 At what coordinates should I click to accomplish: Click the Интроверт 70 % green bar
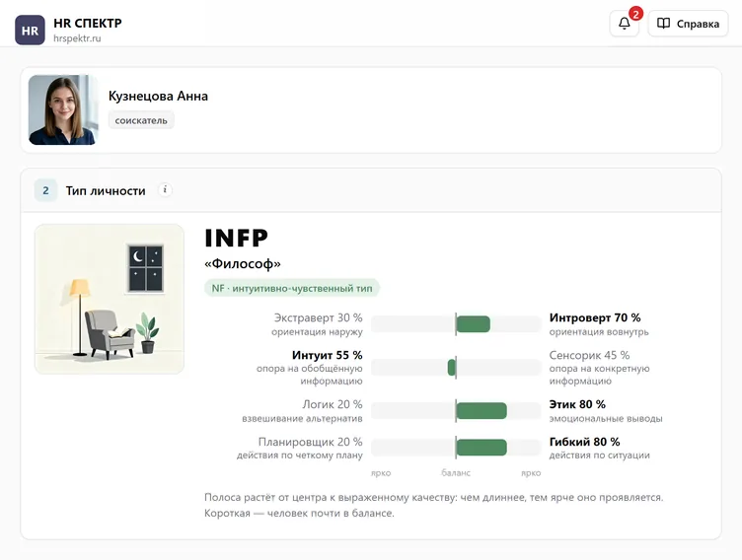473,324
